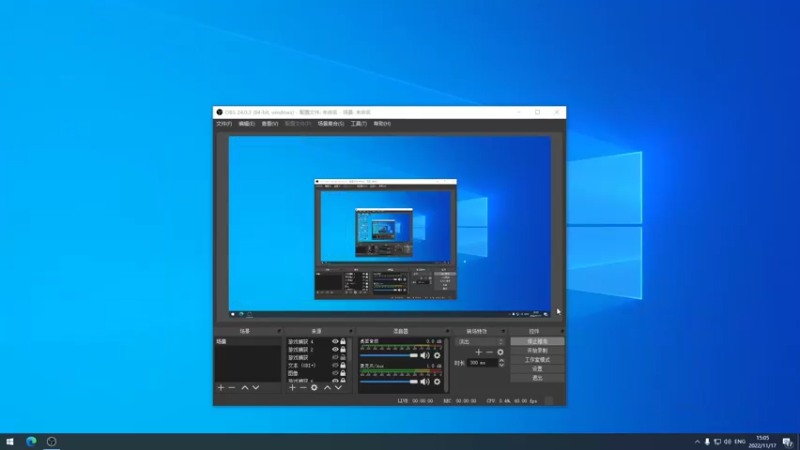Image resolution: width=800 pixels, height=450 pixels.
Task: Toggle lock on 文本 (GDI+) source
Action: point(343,365)
